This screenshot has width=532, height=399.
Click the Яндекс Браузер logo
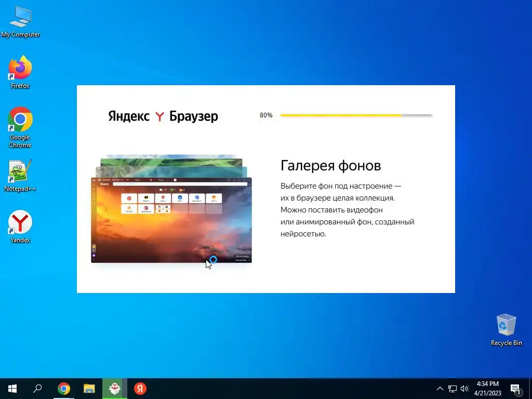tap(163, 116)
